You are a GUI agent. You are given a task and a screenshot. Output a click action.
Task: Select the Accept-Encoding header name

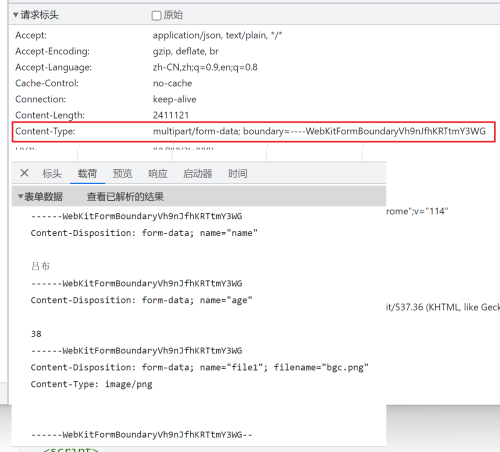pyautogui.click(x=52, y=51)
